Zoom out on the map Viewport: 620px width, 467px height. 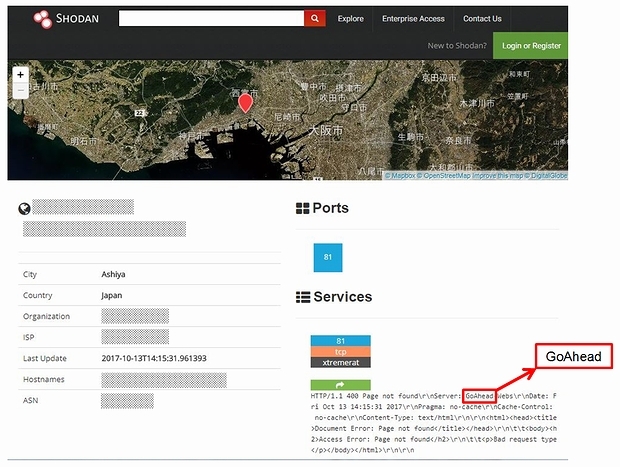coord(21,91)
